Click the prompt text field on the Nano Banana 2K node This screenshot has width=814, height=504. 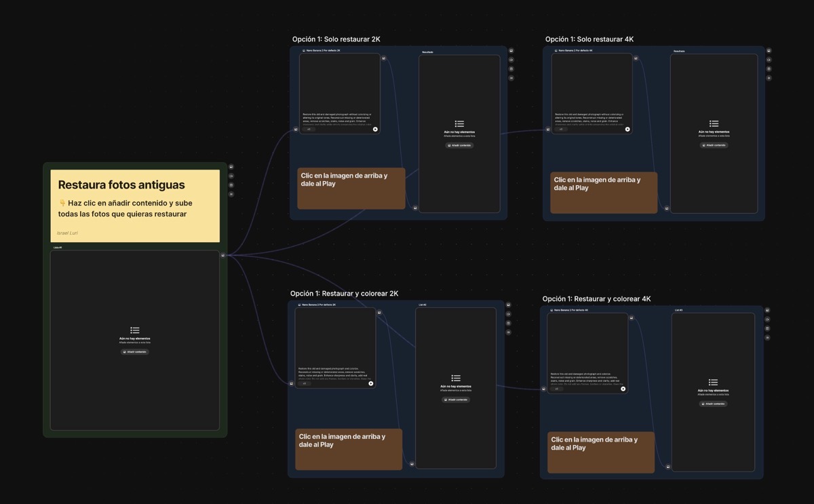(x=335, y=117)
